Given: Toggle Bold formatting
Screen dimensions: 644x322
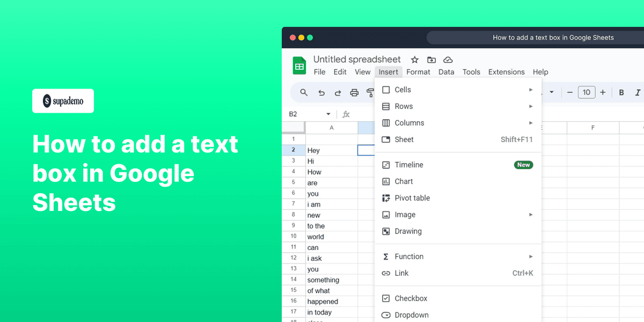Looking at the screenshot, I should [x=621, y=92].
